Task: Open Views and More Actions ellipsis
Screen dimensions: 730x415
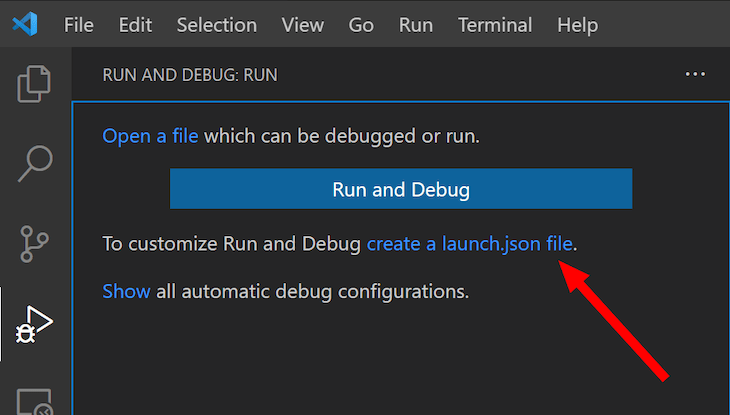Action: (x=695, y=74)
